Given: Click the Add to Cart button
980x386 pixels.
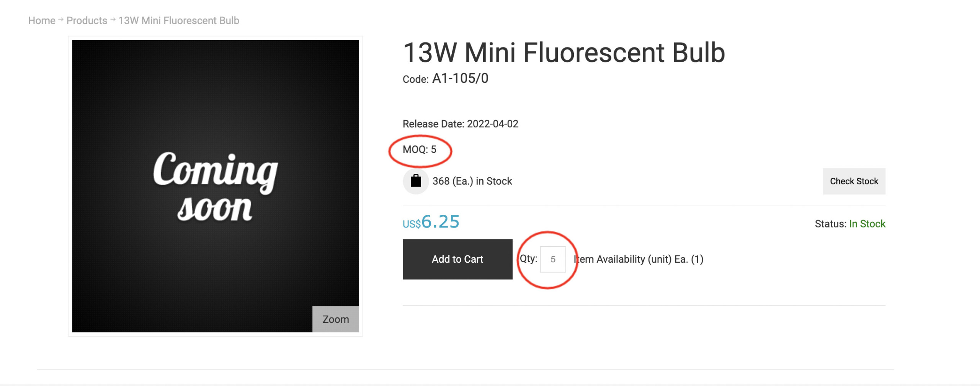Looking at the screenshot, I should point(457,259).
